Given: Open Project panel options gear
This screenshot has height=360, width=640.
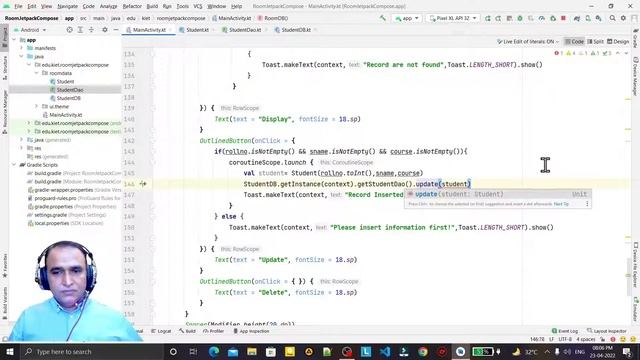Looking at the screenshot, I should click(x=105, y=30).
